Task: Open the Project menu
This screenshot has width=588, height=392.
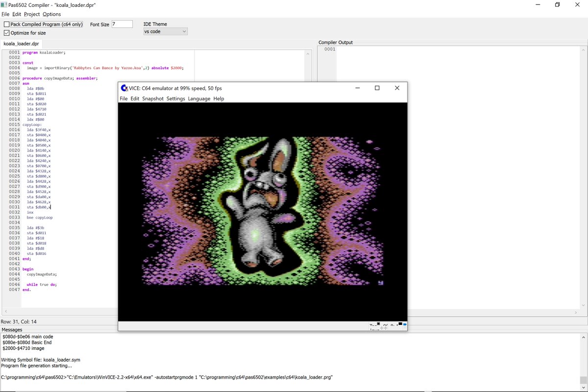Action: coord(32,14)
